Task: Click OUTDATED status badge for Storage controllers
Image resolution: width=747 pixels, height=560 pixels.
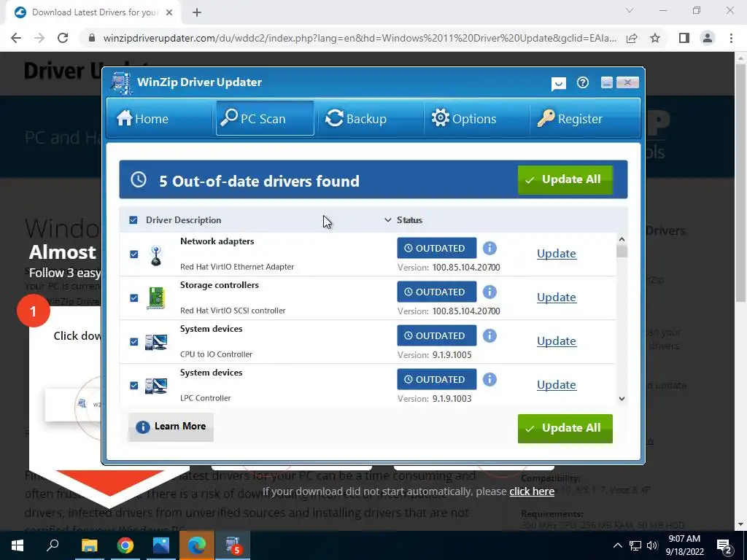Action: point(437,292)
